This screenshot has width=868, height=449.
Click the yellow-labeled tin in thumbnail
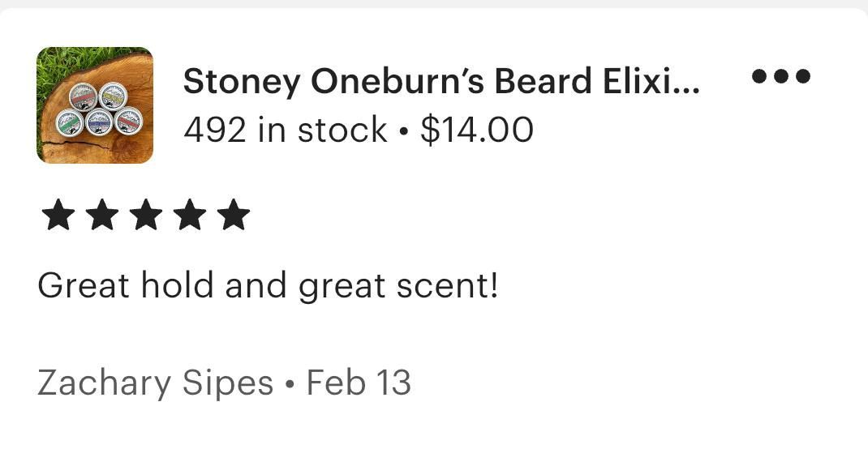113,96
